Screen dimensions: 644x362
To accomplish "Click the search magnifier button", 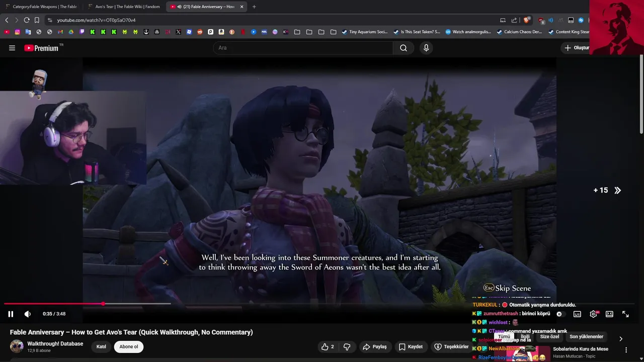I will 404,48.
